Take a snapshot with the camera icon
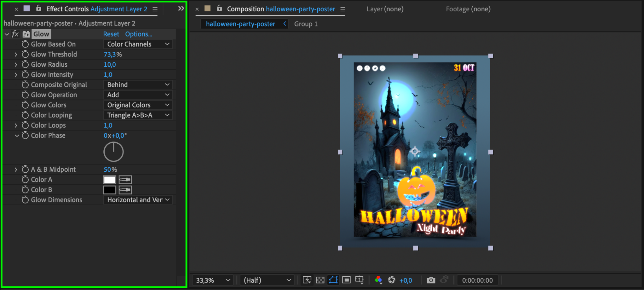644x290 pixels. [x=431, y=280]
